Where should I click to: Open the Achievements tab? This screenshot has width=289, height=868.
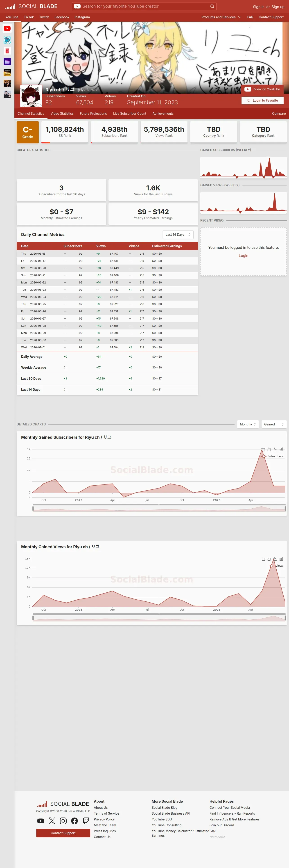(x=163, y=114)
